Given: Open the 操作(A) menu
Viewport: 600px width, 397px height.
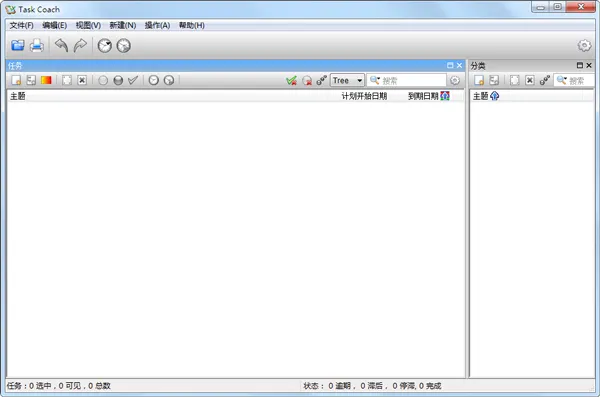Looking at the screenshot, I should (x=157, y=25).
